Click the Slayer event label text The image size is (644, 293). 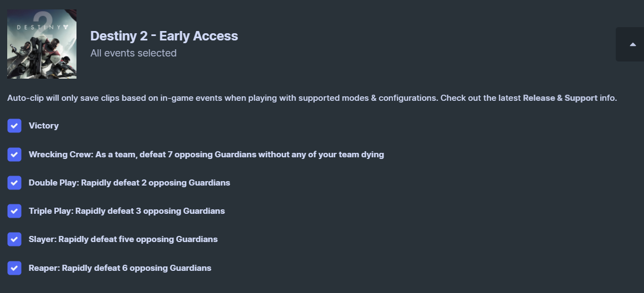123,239
